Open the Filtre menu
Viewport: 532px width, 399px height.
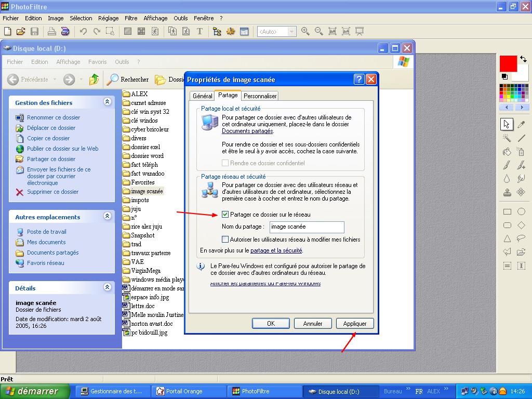pyautogui.click(x=131, y=18)
